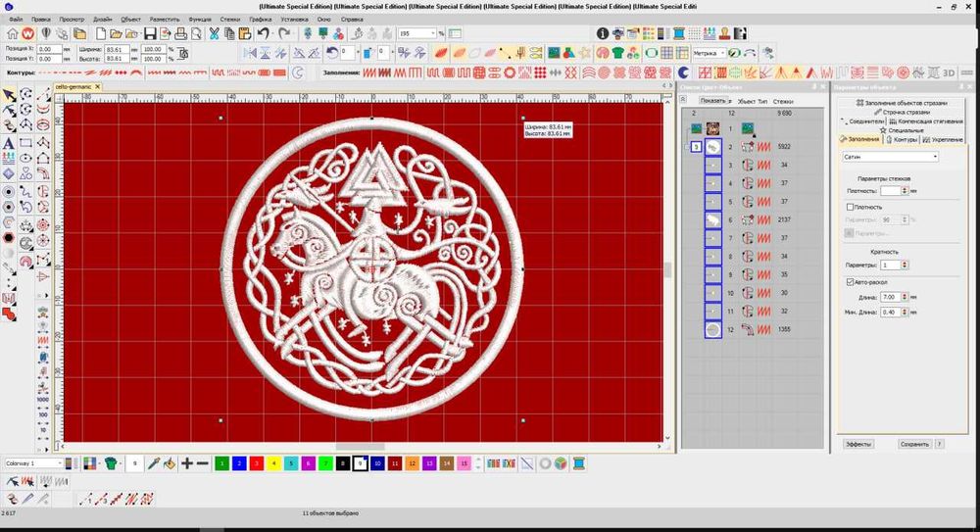Select object 12 thumbnail in the list

[x=712, y=329]
